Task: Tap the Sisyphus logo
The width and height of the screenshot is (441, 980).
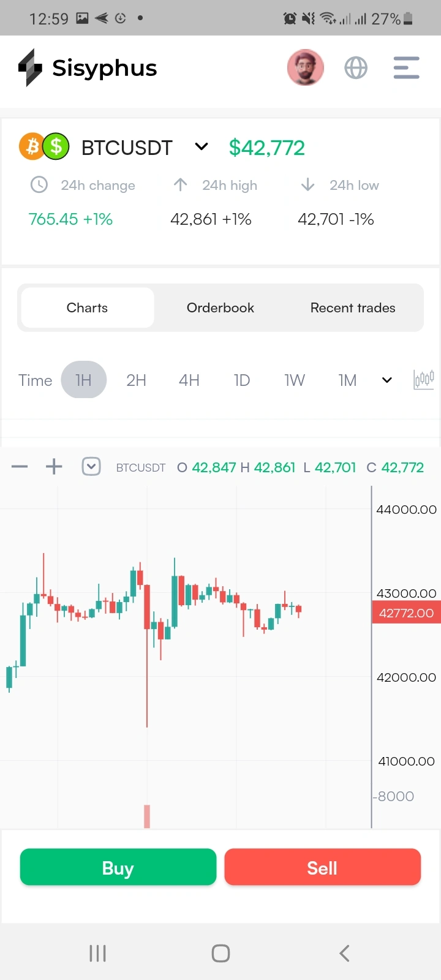Action: click(x=88, y=68)
